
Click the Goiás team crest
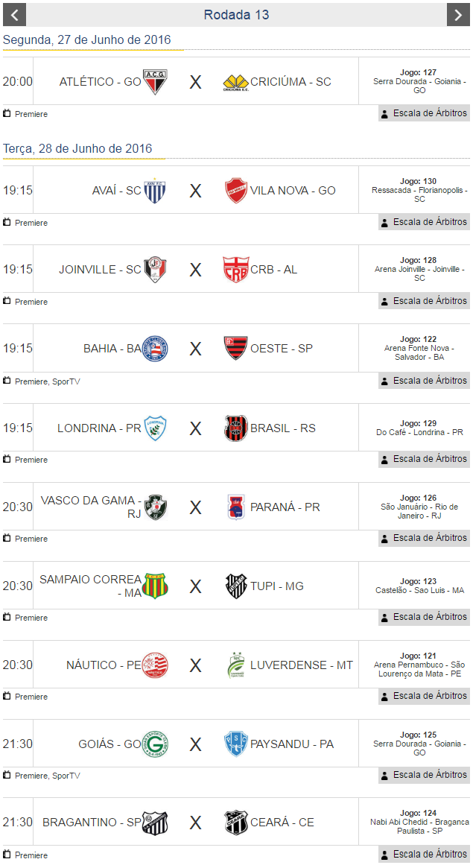[155, 744]
